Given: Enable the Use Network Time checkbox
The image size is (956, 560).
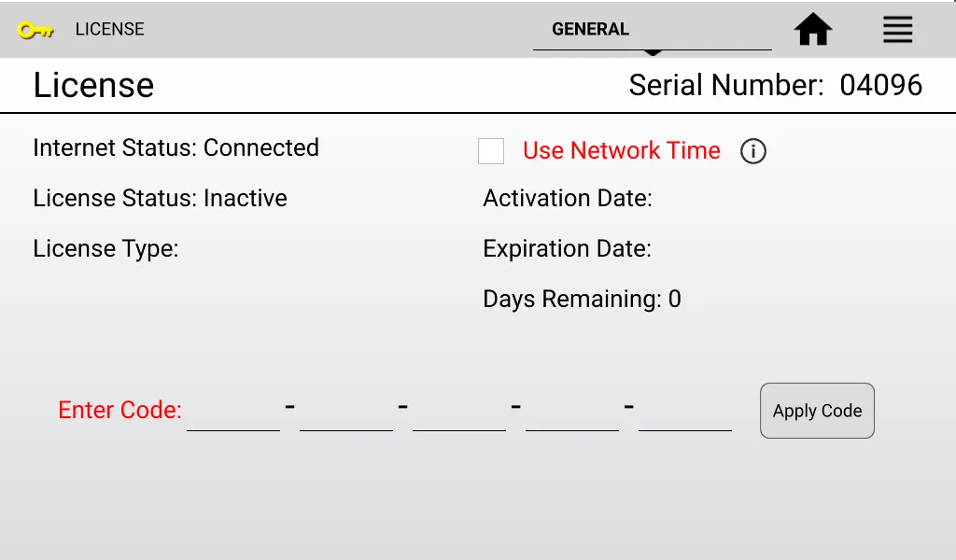Looking at the screenshot, I should 491,151.
